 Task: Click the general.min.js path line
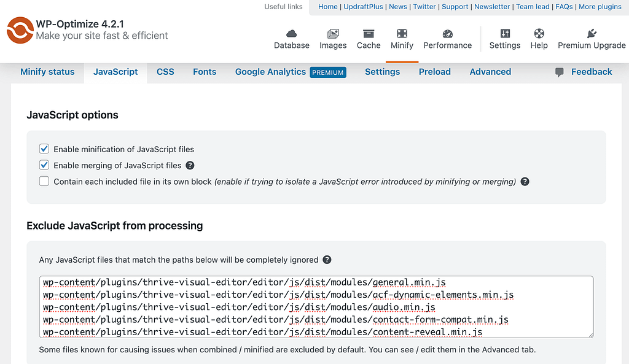tap(244, 282)
